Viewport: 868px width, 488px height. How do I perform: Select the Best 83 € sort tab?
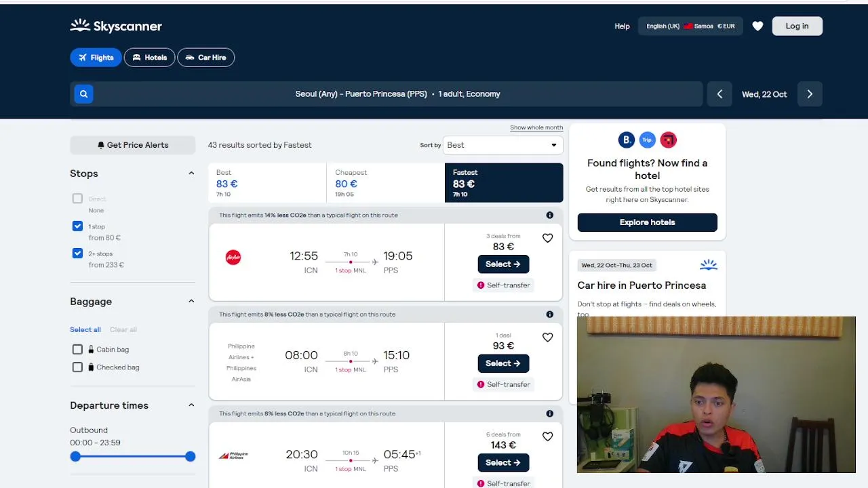point(267,183)
